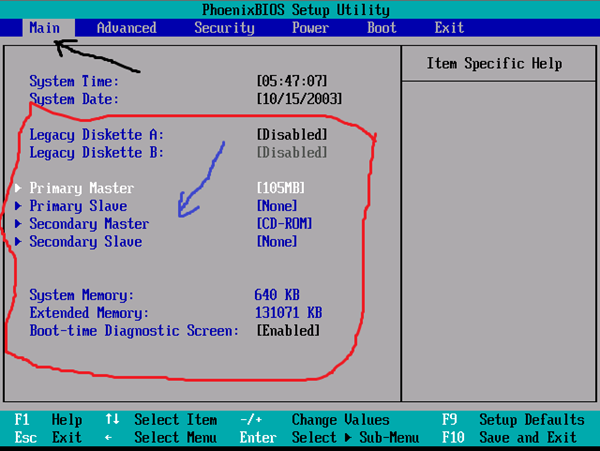Click the System Date label
This screenshot has width=600, height=451.
[x=74, y=99]
